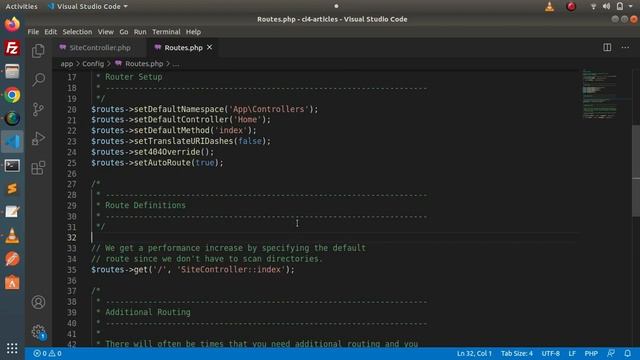The width and height of the screenshot is (640, 360).
Task: Open the Extensions view
Action: (x=38, y=168)
